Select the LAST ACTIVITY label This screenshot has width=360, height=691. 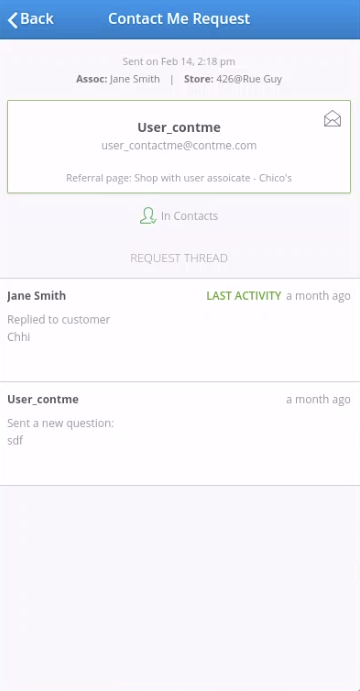pos(244,296)
